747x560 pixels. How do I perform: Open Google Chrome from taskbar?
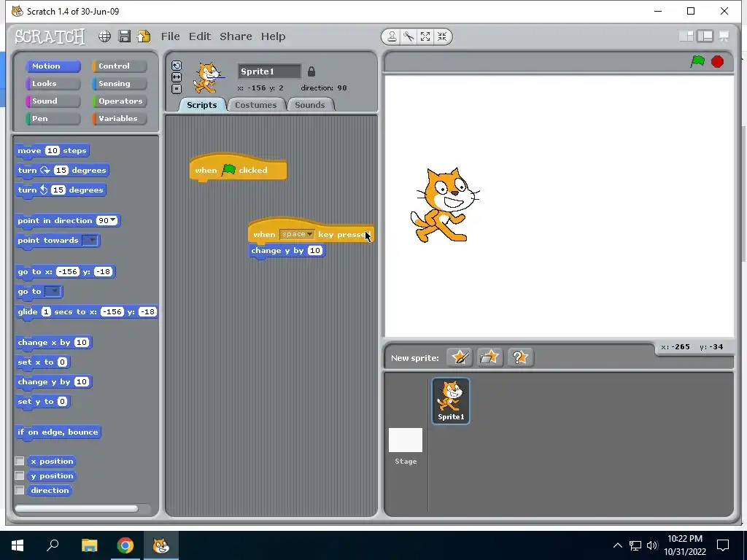click(125, 545)
